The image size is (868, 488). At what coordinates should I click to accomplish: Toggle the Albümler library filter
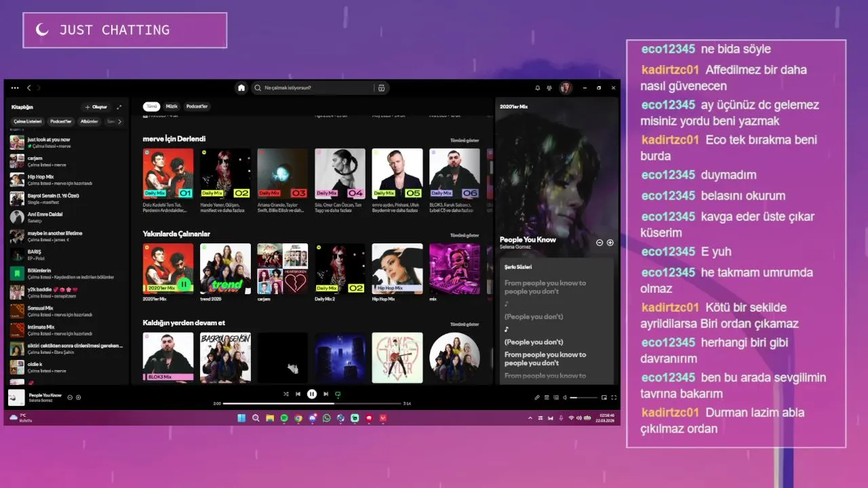click(90, 121)
